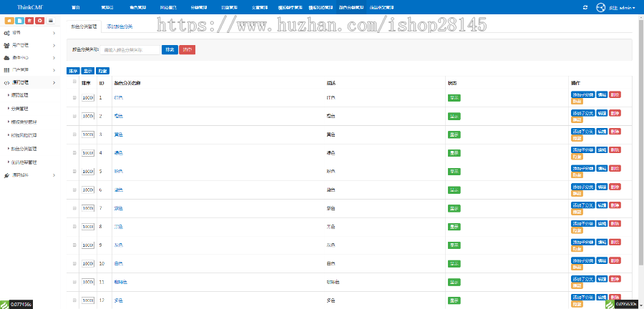This screenshot has height=309, width=644.
Task: Click the users icon beside 用户管理
Action: [x=6, y=45]
